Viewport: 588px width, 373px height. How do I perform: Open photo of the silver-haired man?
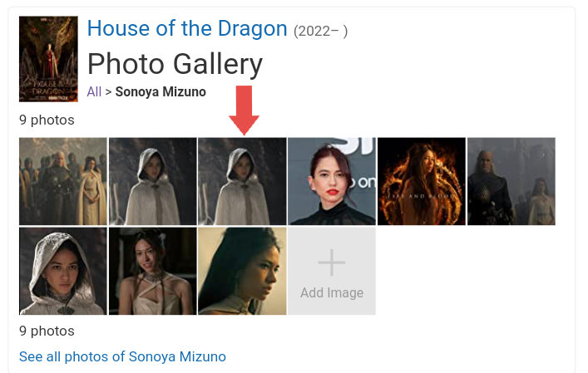click(511, 181)
